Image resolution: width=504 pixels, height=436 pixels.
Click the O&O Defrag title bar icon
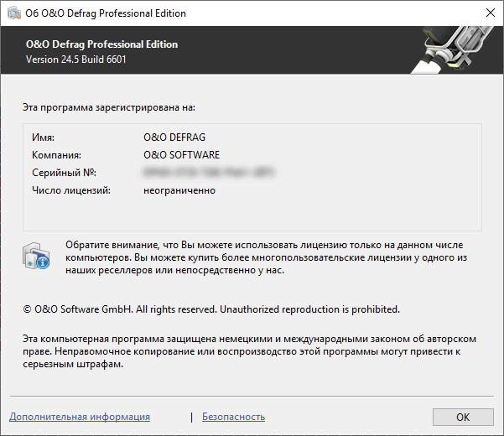[14, 13]
